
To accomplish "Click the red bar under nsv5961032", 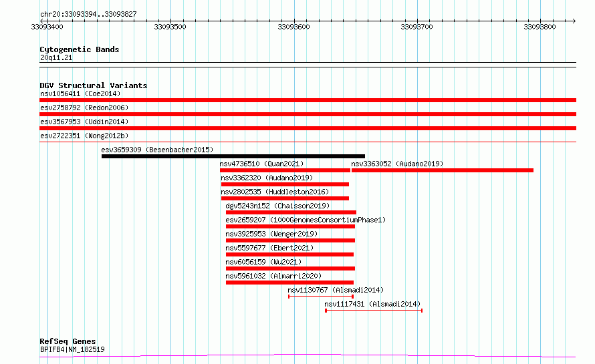I will click(x=290, y=283).
